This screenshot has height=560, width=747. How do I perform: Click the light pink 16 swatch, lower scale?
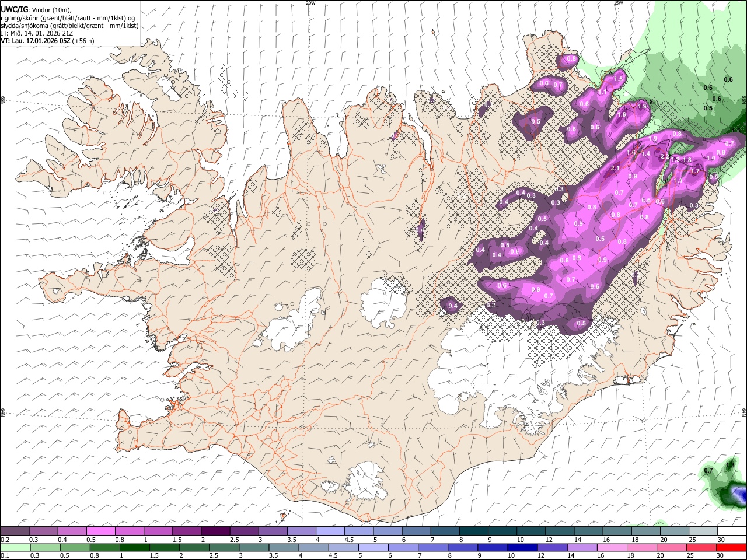click(612, 547)
